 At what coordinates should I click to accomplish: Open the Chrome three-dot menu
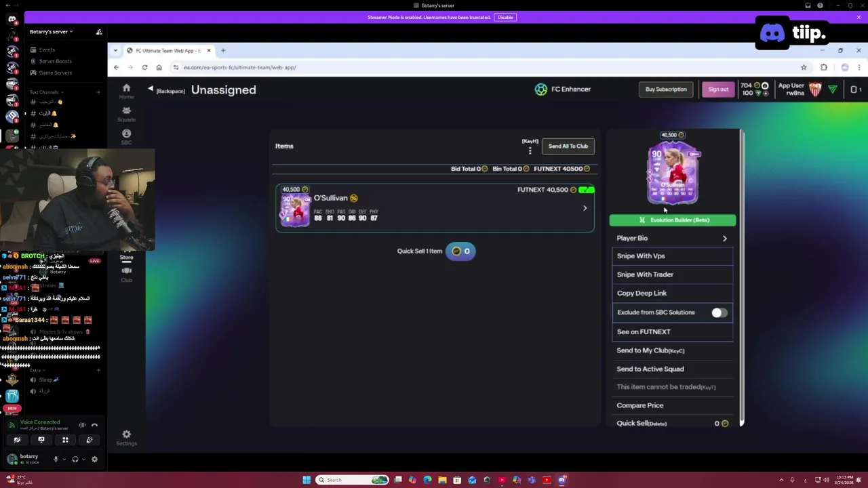859,67
